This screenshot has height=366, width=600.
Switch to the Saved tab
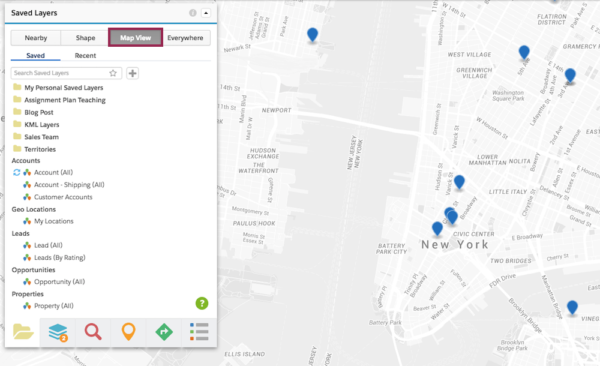pos(36,56)
